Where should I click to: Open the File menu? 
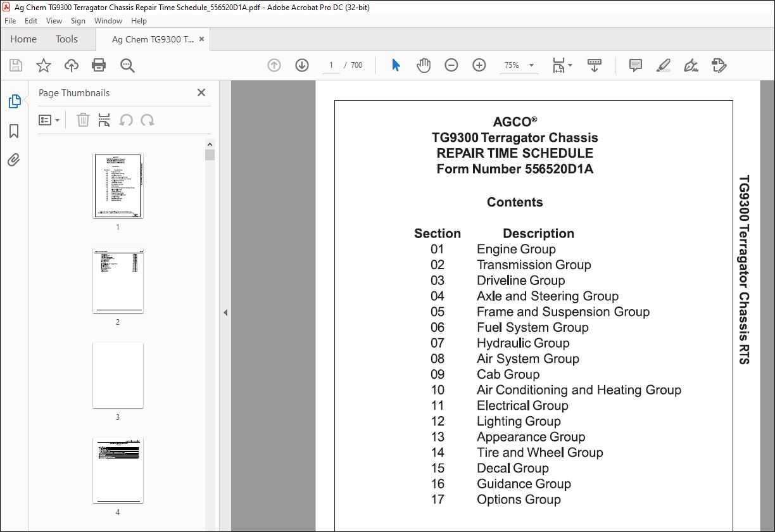pos(10,21)
